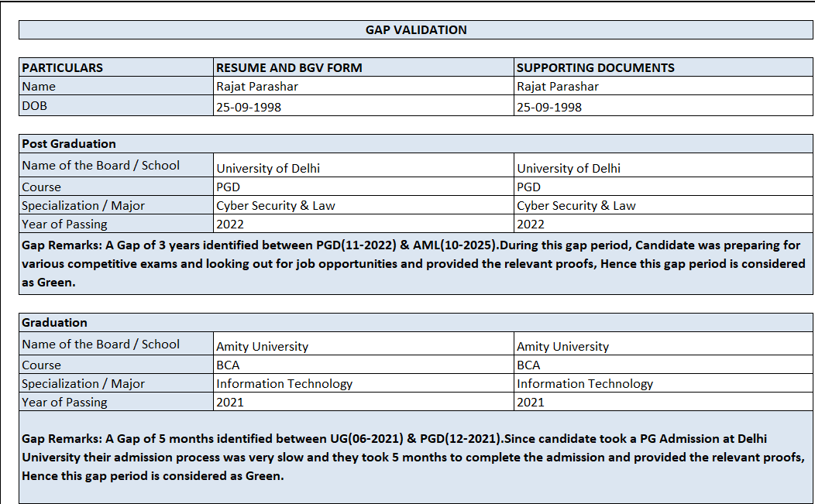Select the 2021 supporting documents year cell
The height and width of the screenshot is (504, 815).
[x=663, y=402]
